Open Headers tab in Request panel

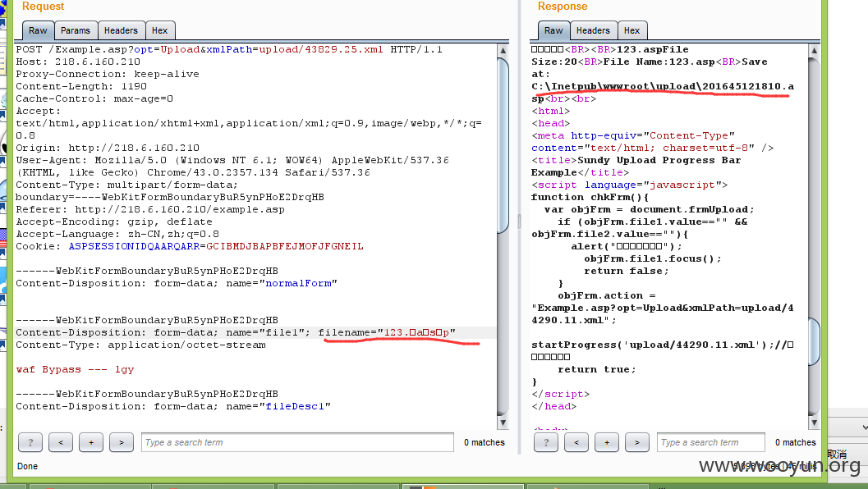pyautogui.click(x=121, y=30)
